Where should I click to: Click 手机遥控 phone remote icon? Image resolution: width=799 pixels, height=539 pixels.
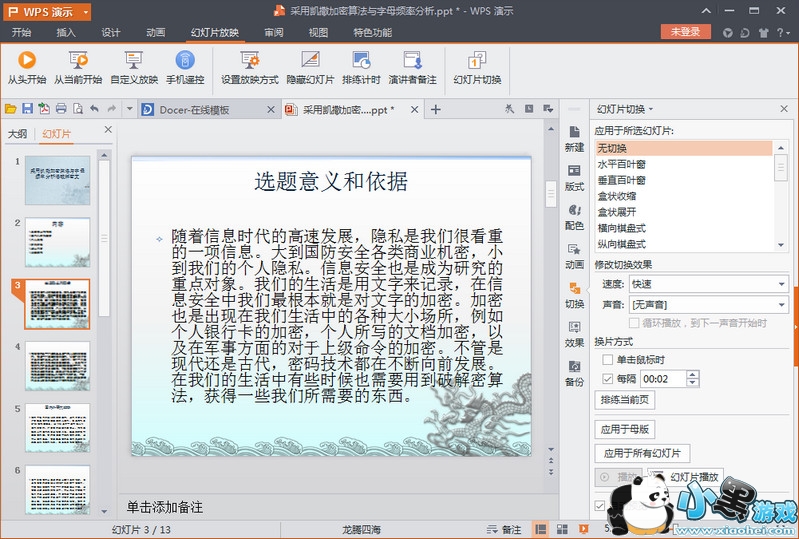pyautogui.click(x=185, y=67)
